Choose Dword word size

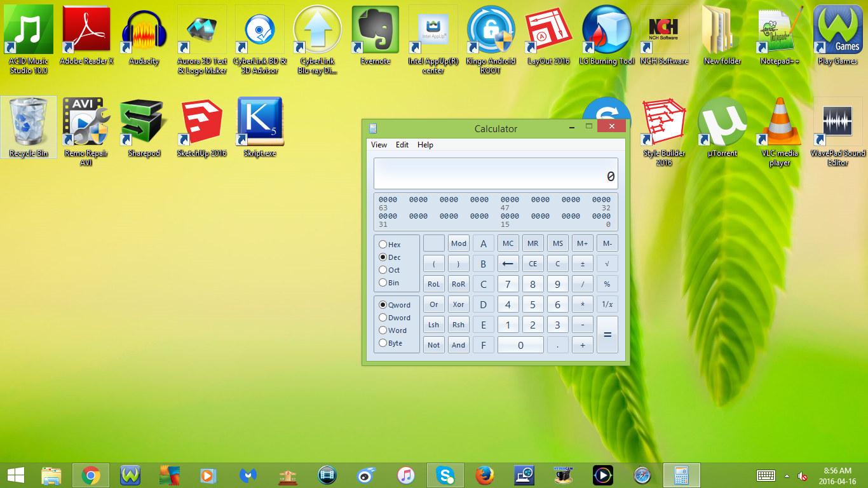[x=383, y=317]
